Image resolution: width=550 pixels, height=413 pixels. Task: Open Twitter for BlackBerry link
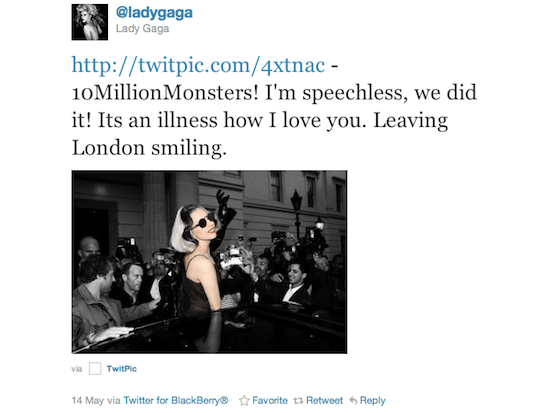click(x=176, y=400)
